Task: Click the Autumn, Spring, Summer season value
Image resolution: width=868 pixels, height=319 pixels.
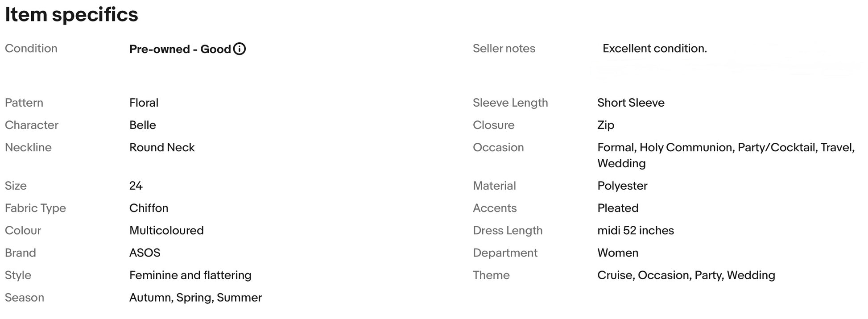Action: [x=195, y=297]
